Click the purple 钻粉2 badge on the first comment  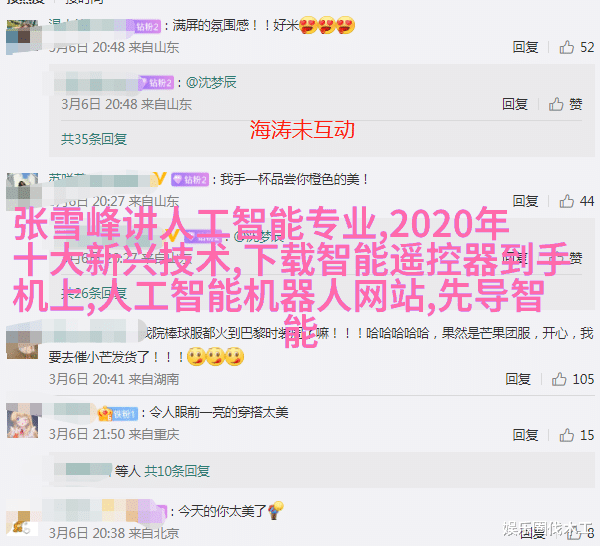coord(147,26)
